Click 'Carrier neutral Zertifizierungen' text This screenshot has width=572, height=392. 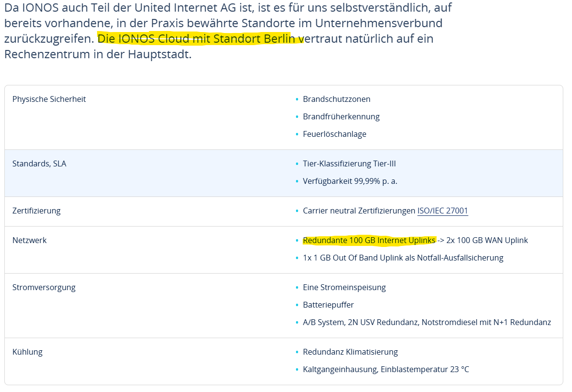(x=359, y=211)
